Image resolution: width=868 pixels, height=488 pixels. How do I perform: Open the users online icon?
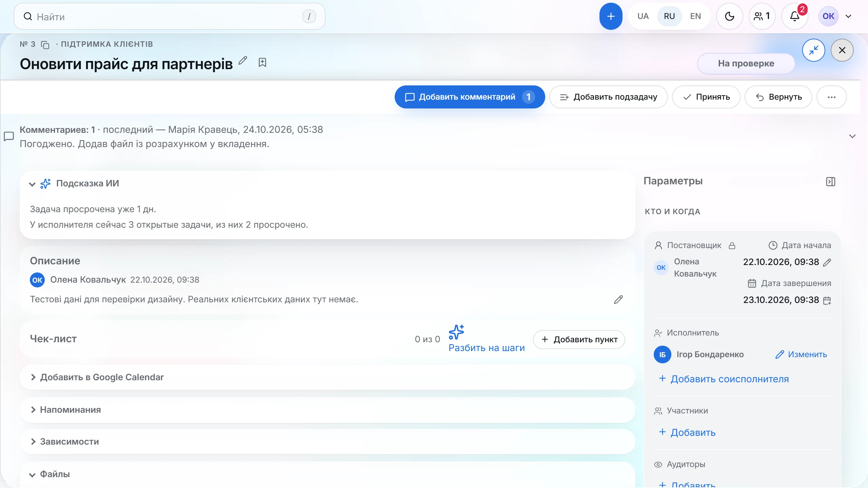pyautogui.click(x=762, y=16)
